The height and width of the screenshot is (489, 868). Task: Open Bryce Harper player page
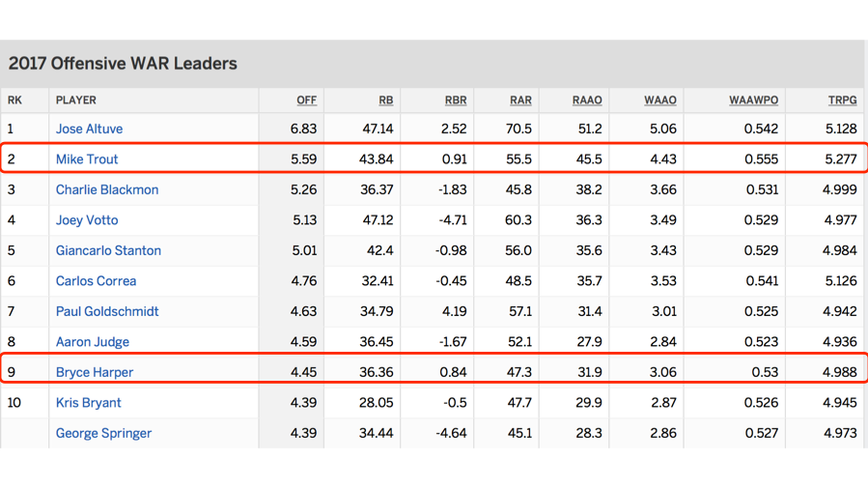click(95, 372)
